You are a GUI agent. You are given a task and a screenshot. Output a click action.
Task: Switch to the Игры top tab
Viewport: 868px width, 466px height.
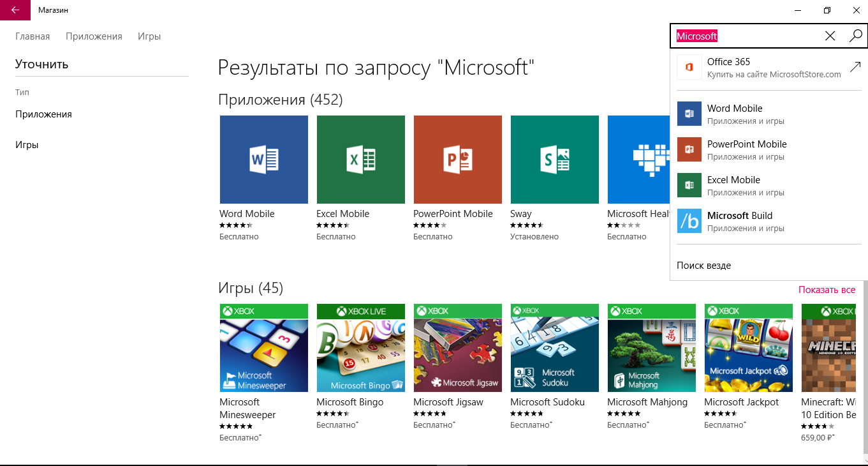[x=149, y=36]
